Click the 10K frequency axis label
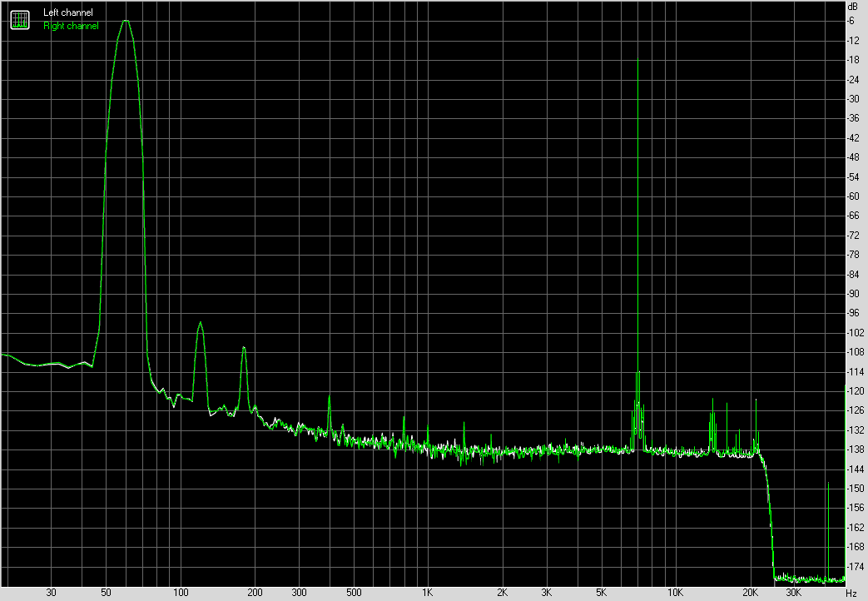 (x=675, y=593)
